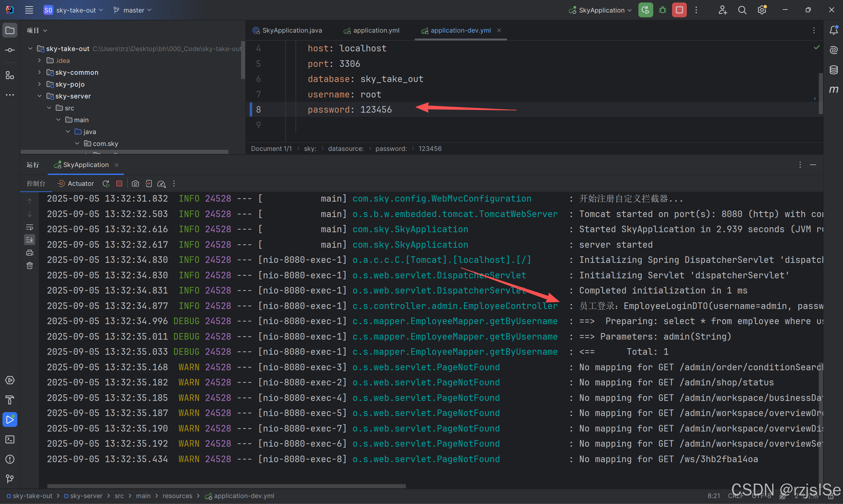The width and height of the screenshot is (843, 504).
Task: Toggle soft-wrap in the console output
Action: point(30,228)
